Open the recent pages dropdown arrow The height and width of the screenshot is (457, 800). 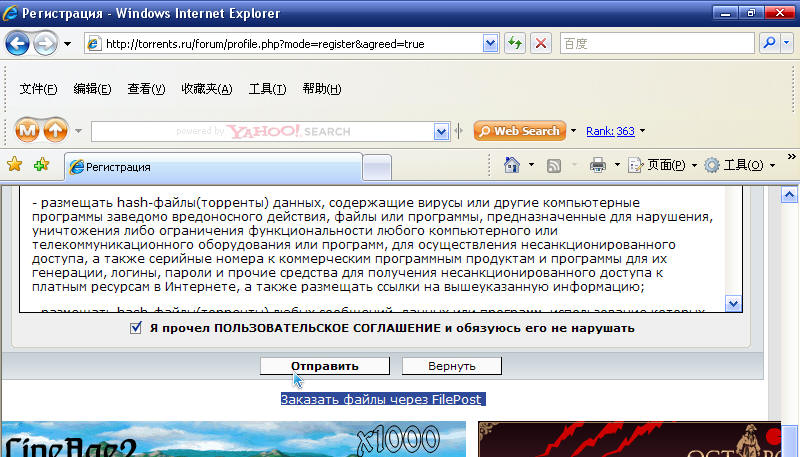click(67, 44)
